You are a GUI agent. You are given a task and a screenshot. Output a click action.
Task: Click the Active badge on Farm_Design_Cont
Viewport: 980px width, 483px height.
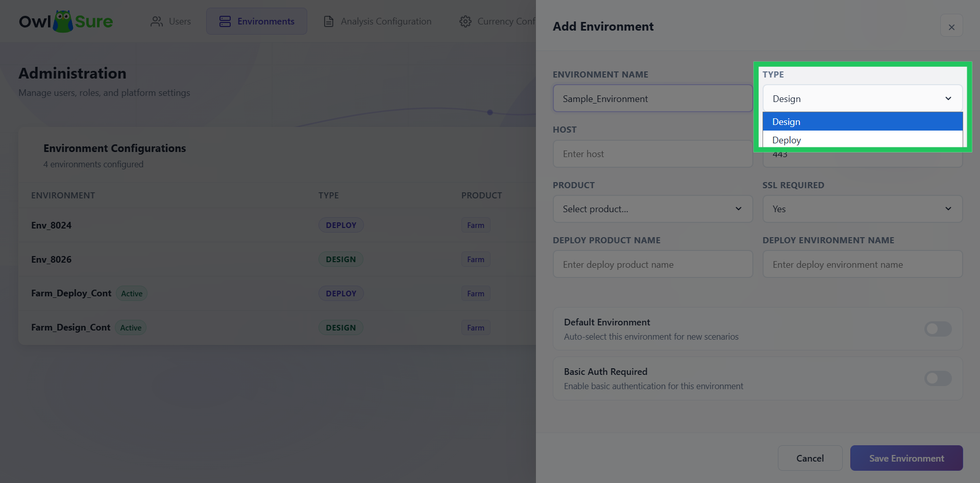pos(131,327)
